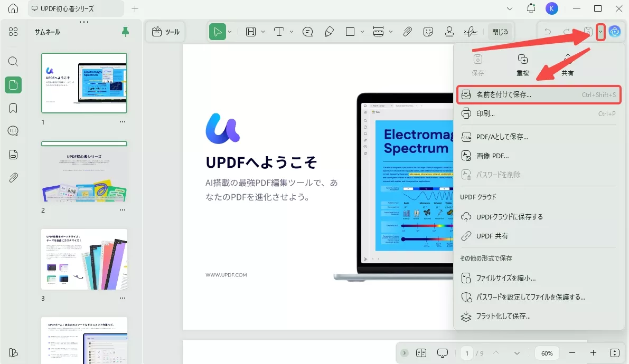629x364 pixels.
Task: Select the comment note tool
Action: click(x=308, y=32)
